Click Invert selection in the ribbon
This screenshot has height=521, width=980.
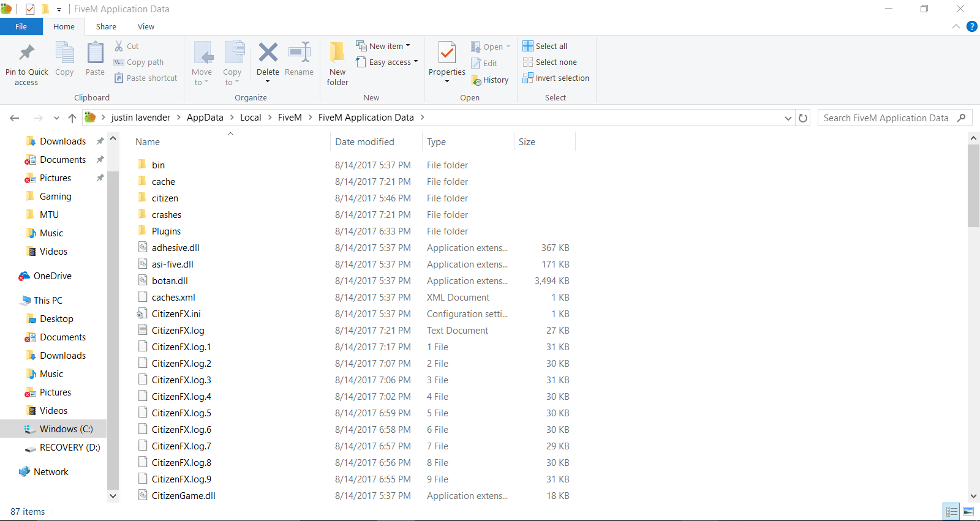(556, 78)
